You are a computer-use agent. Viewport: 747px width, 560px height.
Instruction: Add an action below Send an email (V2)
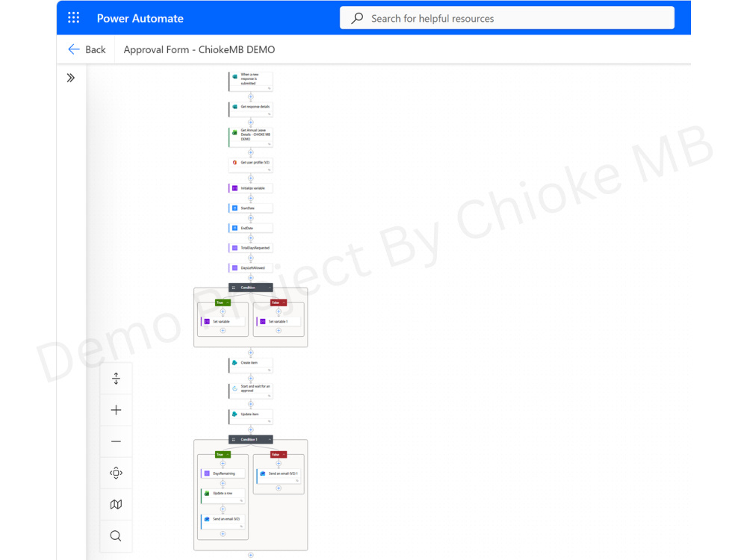223,534
